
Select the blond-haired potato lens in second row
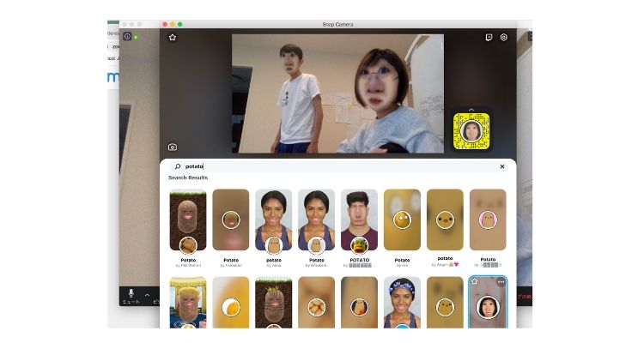tap(188, 303)
